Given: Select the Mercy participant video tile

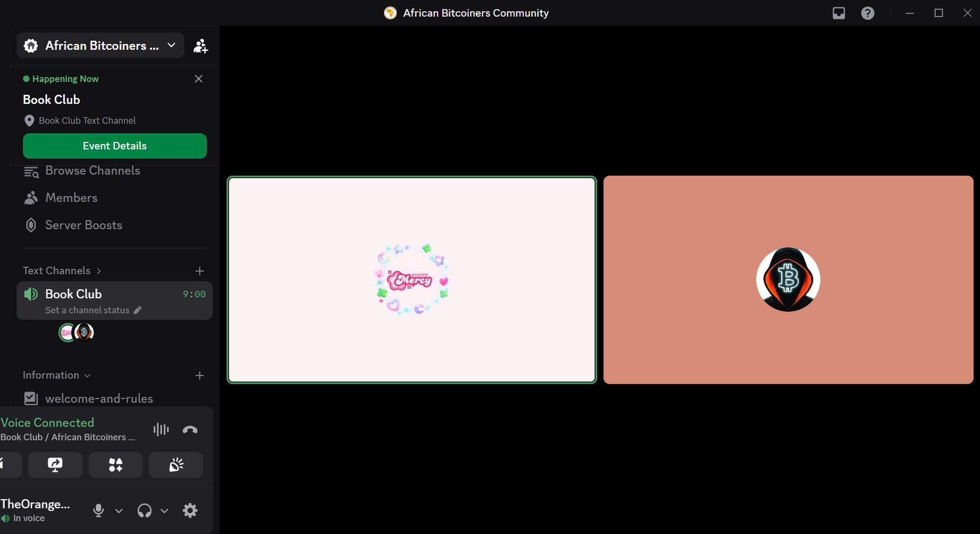Looking at the screenshot, I should [x=412, y=280].
